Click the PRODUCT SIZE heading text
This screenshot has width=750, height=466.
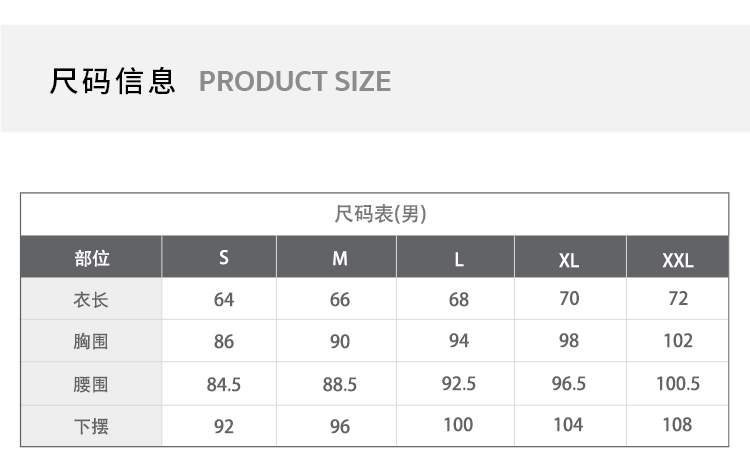[295, 82]
